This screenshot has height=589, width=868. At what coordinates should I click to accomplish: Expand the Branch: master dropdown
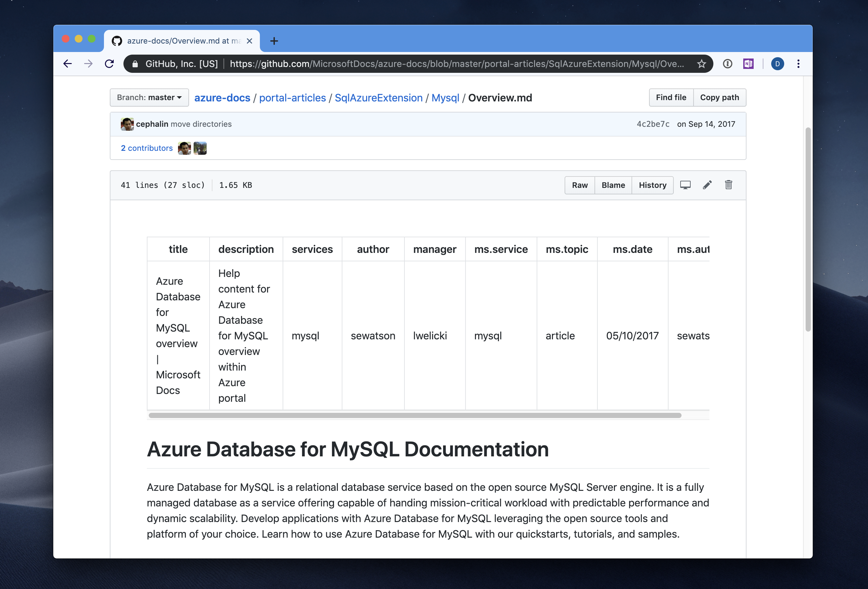coord(149,98)
